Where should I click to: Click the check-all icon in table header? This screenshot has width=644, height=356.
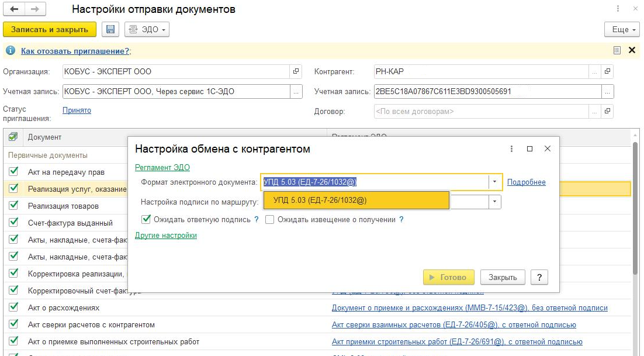click(13, 137)
